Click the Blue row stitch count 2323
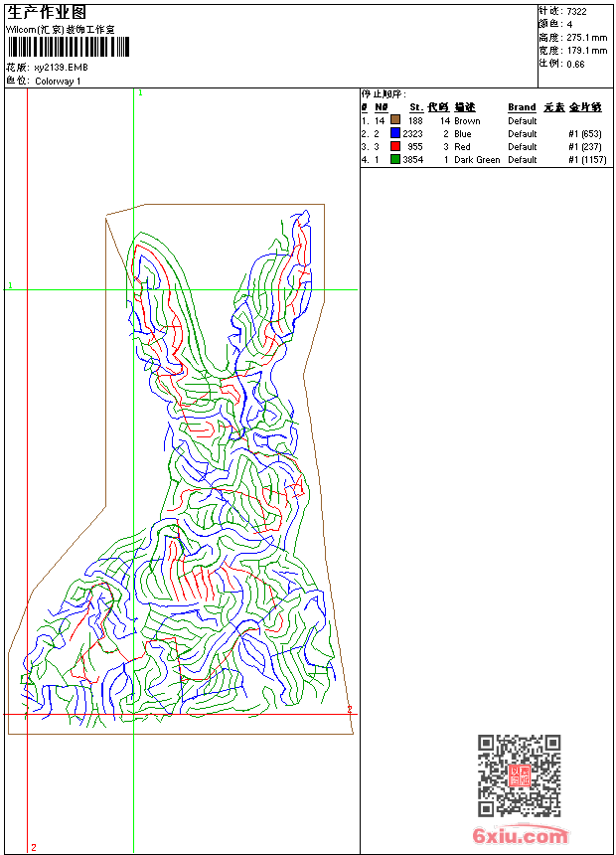The height and width of the screenshot is (855, 616). (x=412, y=134)
